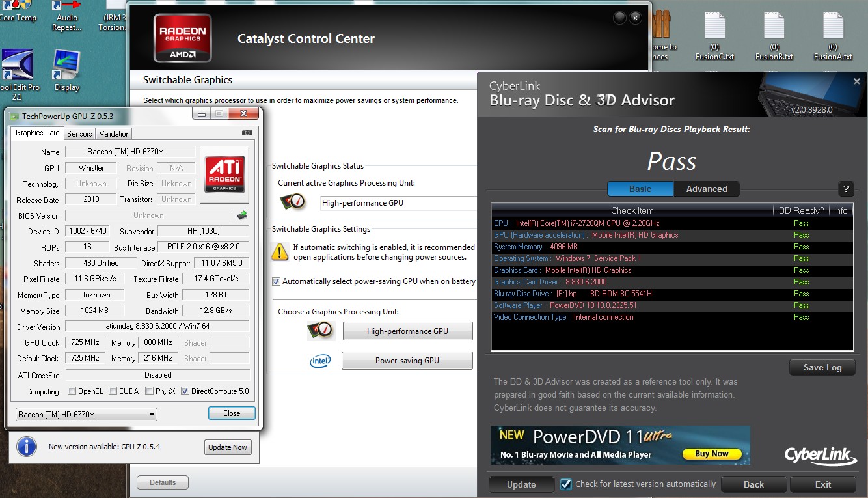Select the Basic tab in Blu-ray Advisor
Screen dimensions: 868x498
pos(640,189)
